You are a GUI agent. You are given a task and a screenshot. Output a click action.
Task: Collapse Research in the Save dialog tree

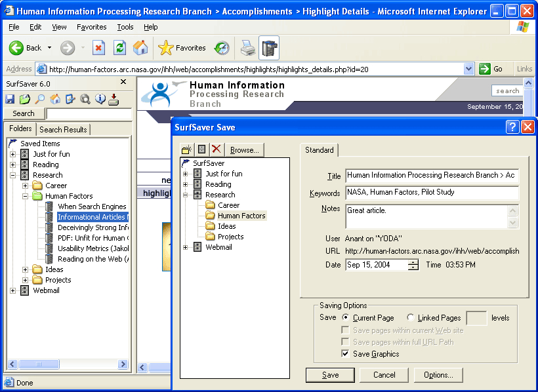[x=185, y=195]
